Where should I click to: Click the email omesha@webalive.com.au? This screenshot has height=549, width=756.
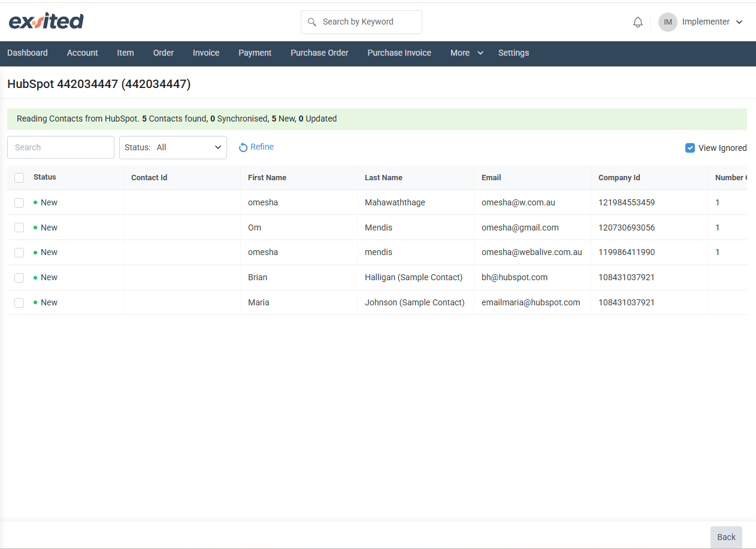tap(532, 252)
